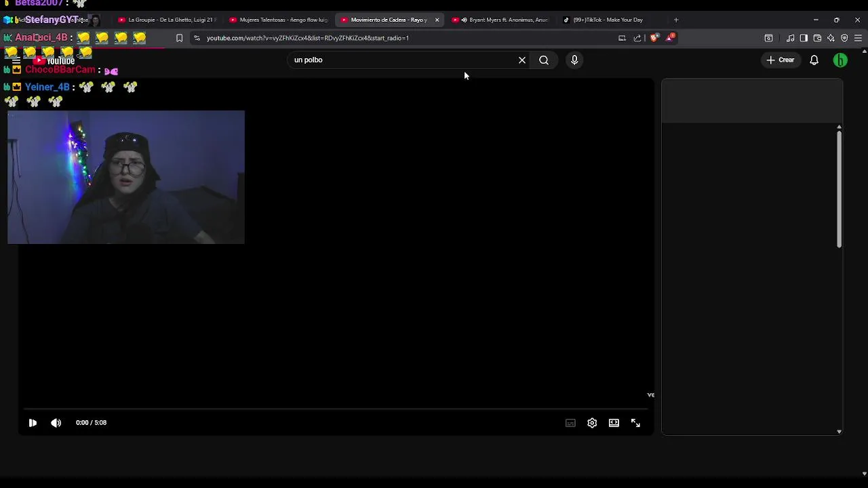Click the playlist panel scroll up arrow
Screen dimensions: 868x488
pos(839,127)
